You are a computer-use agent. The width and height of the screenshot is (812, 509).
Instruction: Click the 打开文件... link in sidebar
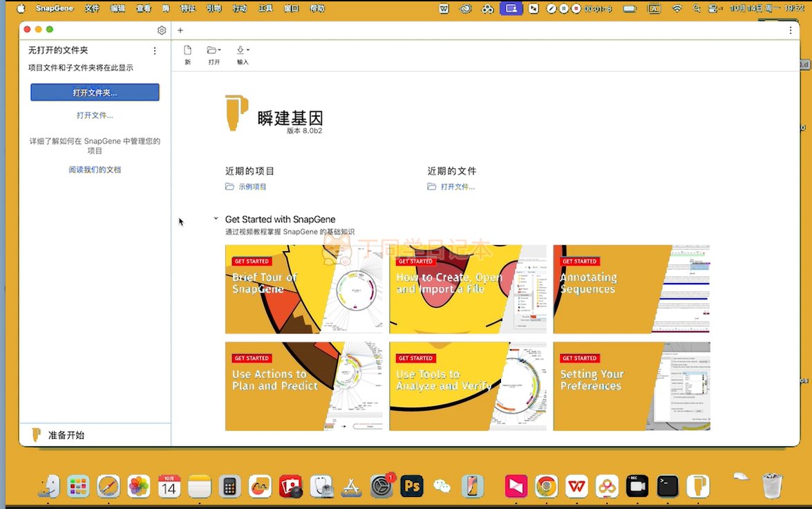[95, 115]
